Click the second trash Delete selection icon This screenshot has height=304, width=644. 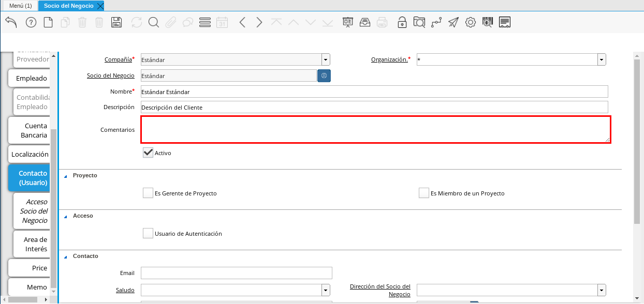click(99, 22)
